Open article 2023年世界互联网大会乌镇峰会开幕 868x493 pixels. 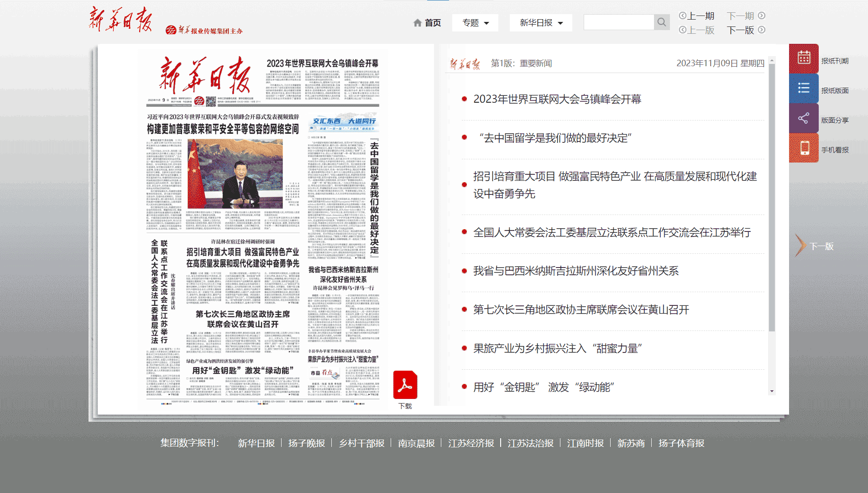(557, 99)
